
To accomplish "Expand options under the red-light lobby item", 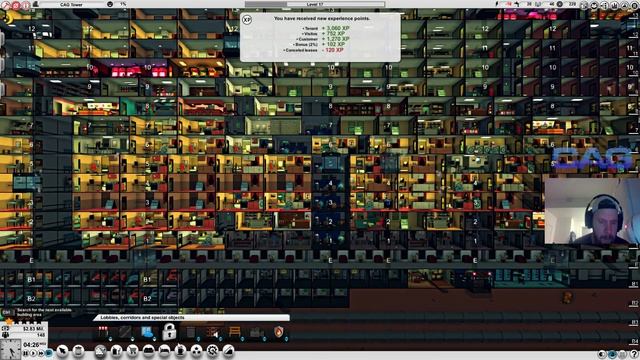I will tap(110, 339).
